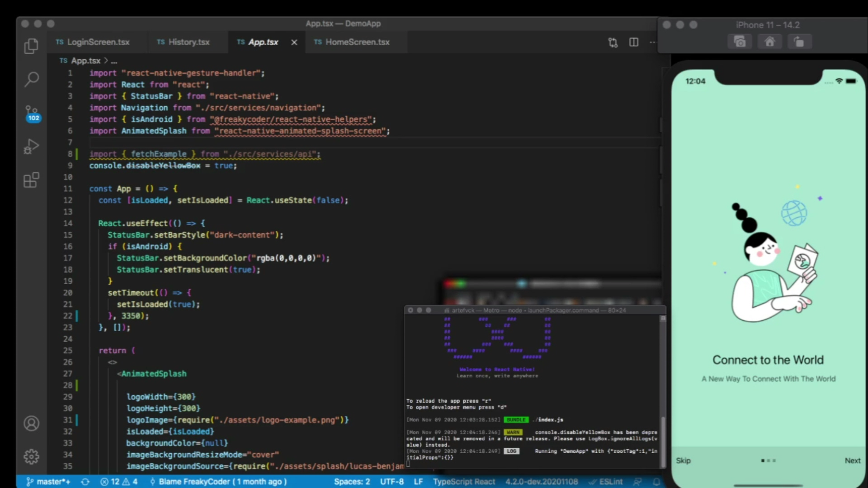Click line number 14 in the gutter
Viewport: 868px width, 488px height.
coord(67,223)
